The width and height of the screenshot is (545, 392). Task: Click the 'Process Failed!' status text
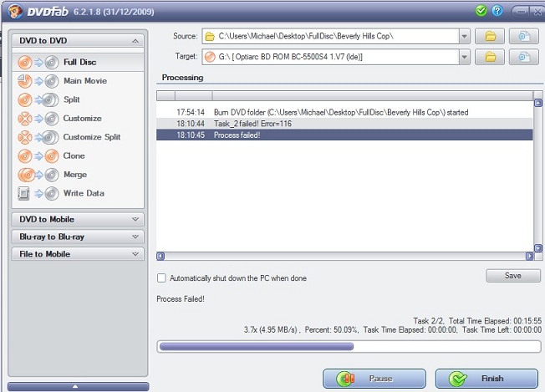click(181, 299)
